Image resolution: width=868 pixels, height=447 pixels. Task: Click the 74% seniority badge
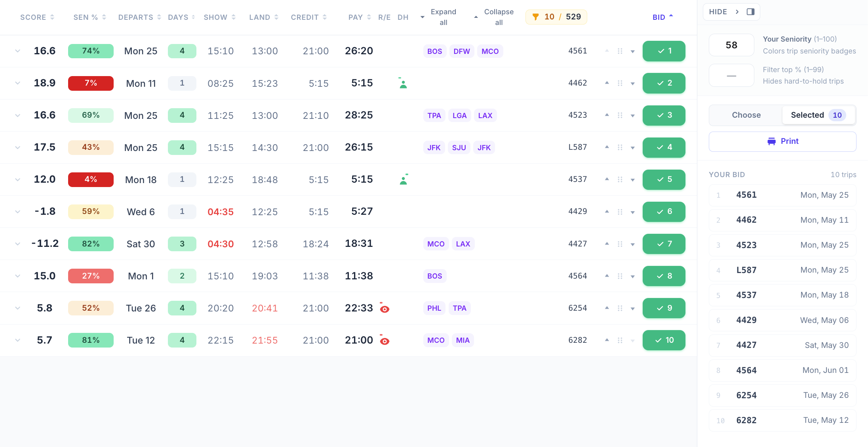tap(91, 51)
